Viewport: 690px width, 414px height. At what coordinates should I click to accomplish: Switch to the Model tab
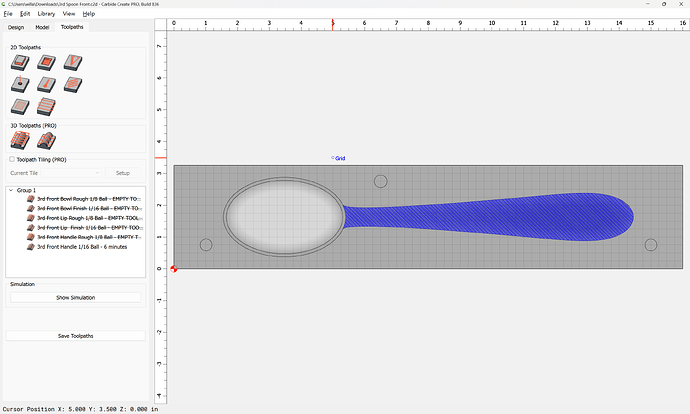pos(42,27)
